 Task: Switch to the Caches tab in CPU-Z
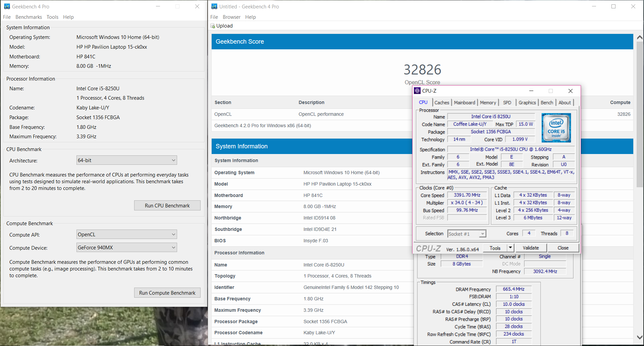point(442,103)
